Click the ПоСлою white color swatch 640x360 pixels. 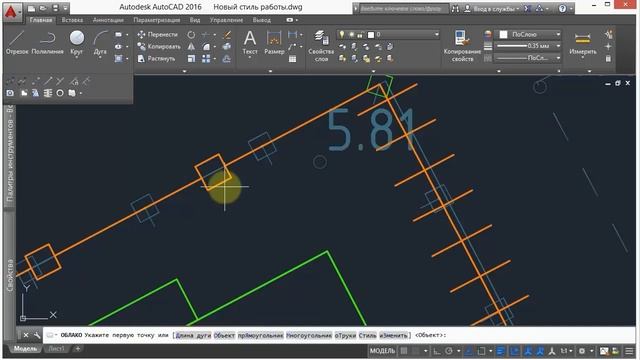click(504, 35)
